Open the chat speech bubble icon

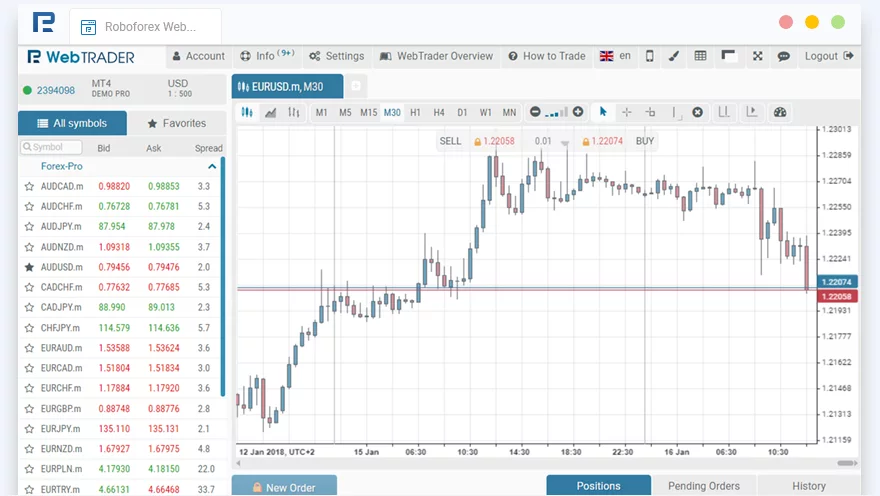[x=784, y=56]
